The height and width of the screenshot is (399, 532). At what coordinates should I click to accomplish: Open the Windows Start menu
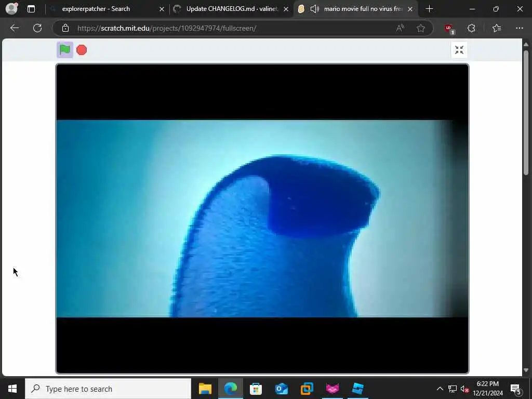[x=12, y=389]
